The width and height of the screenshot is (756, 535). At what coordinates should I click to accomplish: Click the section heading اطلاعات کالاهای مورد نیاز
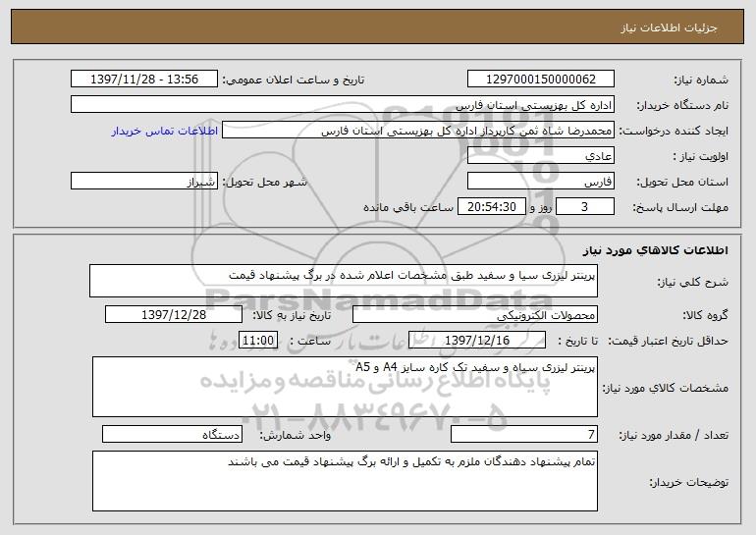pyautogui.click(x=655, y=250)
